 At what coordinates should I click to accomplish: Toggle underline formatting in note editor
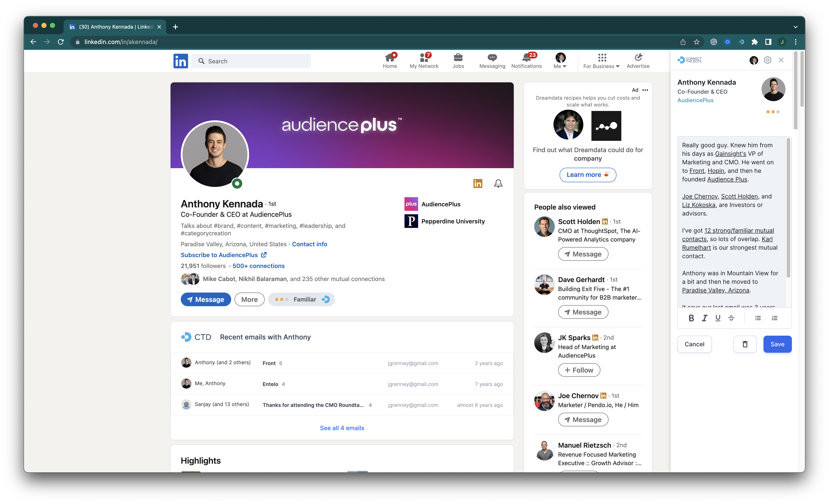point(718,318)
